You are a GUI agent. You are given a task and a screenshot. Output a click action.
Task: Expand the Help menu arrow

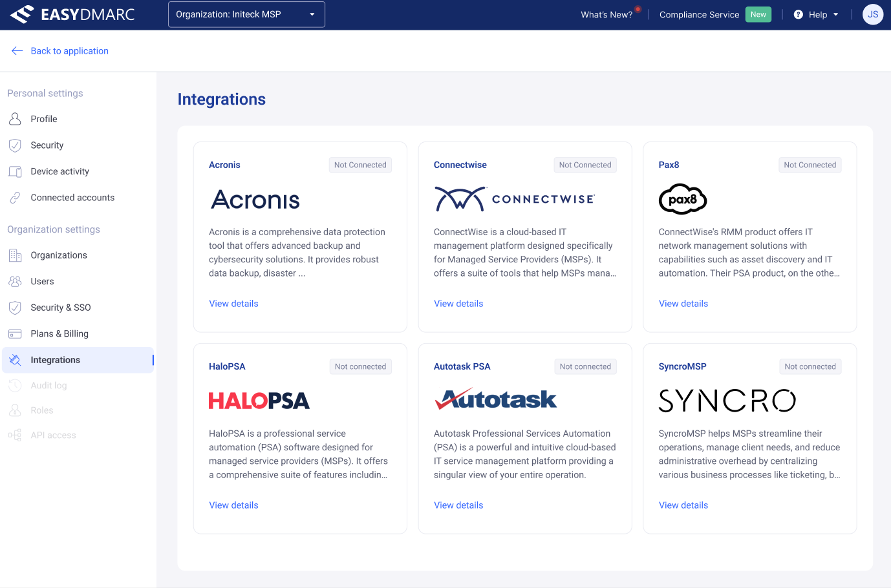point(835,14)
